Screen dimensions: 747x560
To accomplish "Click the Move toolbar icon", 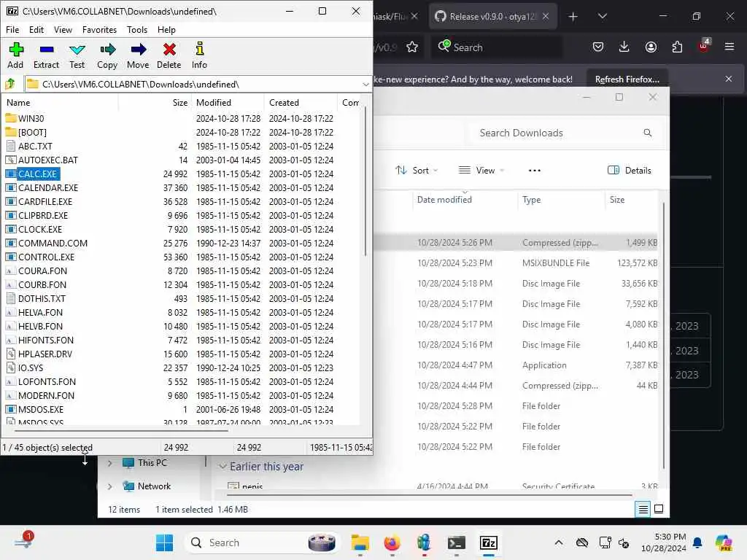I will tap(138, 55).
